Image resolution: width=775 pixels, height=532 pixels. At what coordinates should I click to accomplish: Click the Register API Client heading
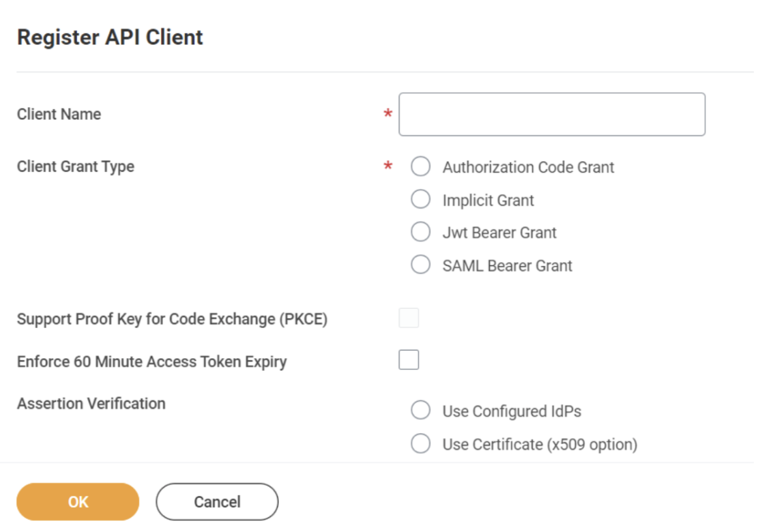click(x=111, y=37)
